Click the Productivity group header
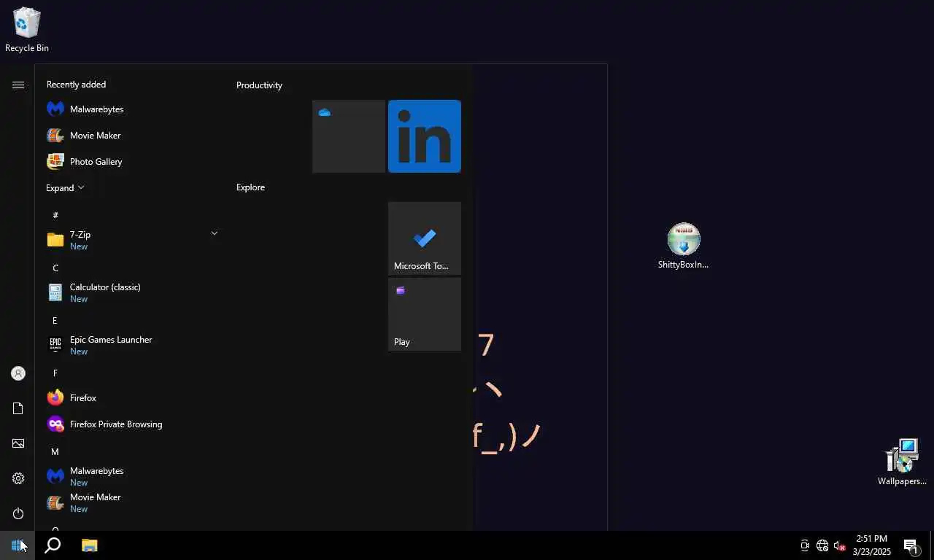Image resolution: width=934 pixels, height=560 pixels. (x=259, y=85)
